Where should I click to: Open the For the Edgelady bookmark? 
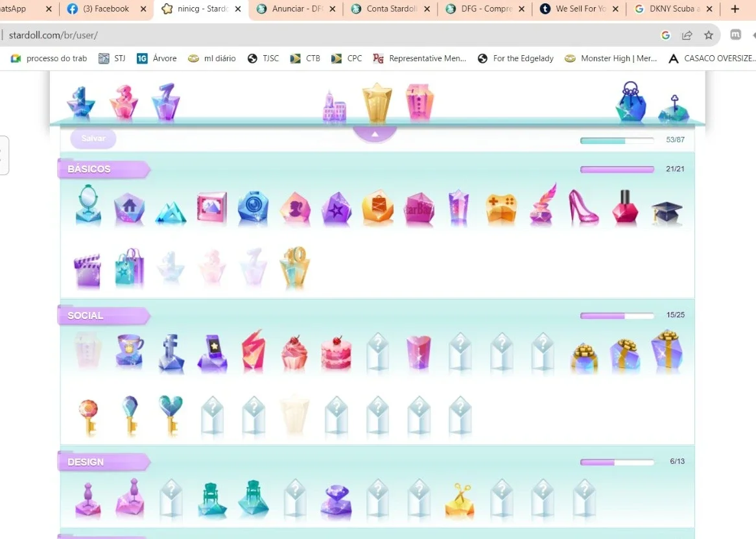515,58
